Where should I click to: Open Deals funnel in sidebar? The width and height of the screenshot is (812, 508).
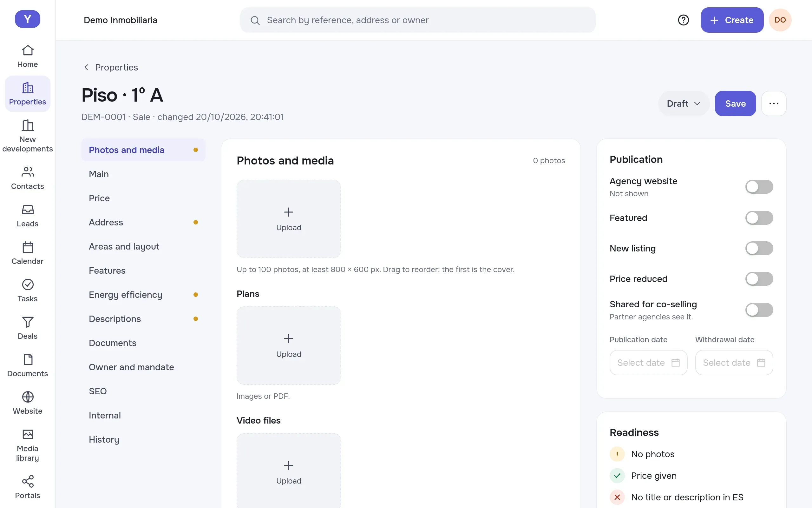pyautogui.click(x=28, y=328)
